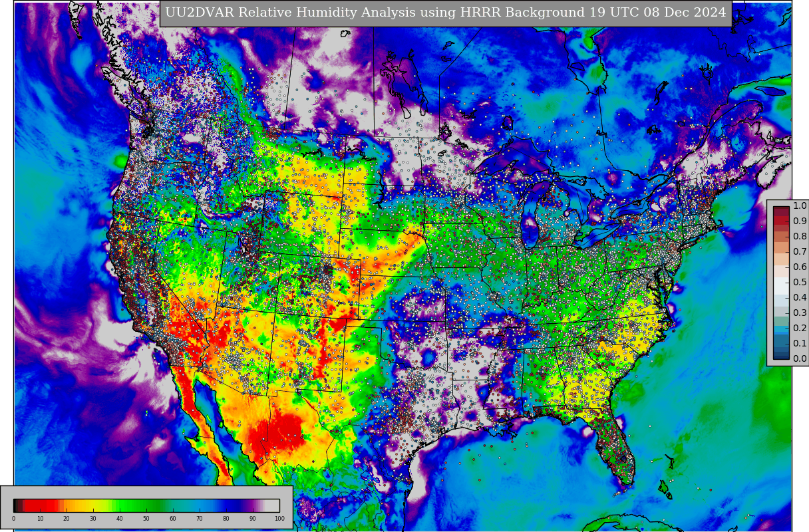
Task: Click the "80" tick label on the humidity colorbar
Action: pos(226,519)
